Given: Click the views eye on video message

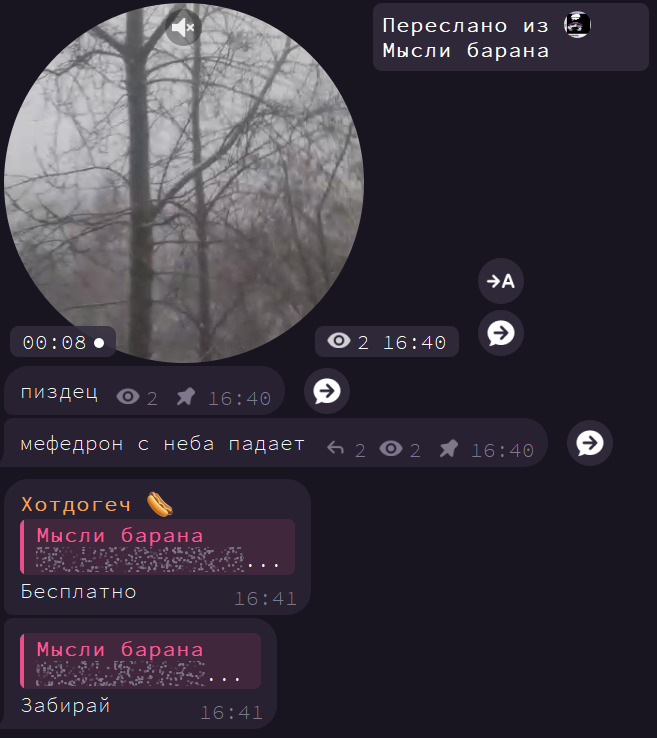Looking at the screenshot, I should tap(339, 340).
